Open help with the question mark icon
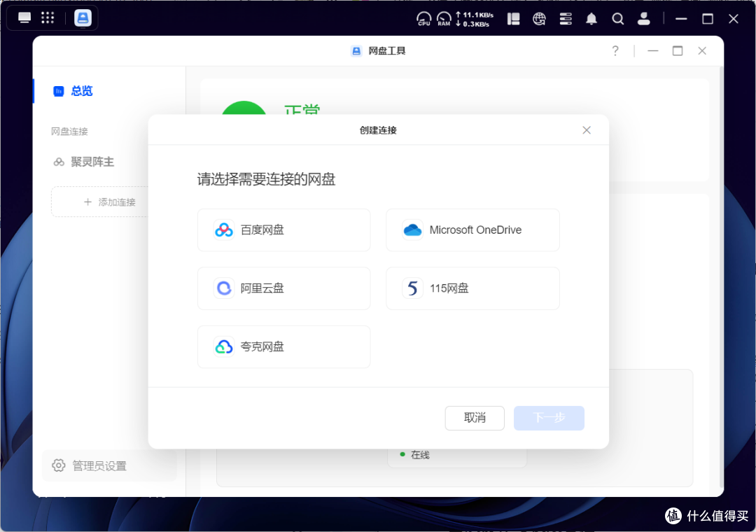 pyautogui.click(x=615, y=50)
